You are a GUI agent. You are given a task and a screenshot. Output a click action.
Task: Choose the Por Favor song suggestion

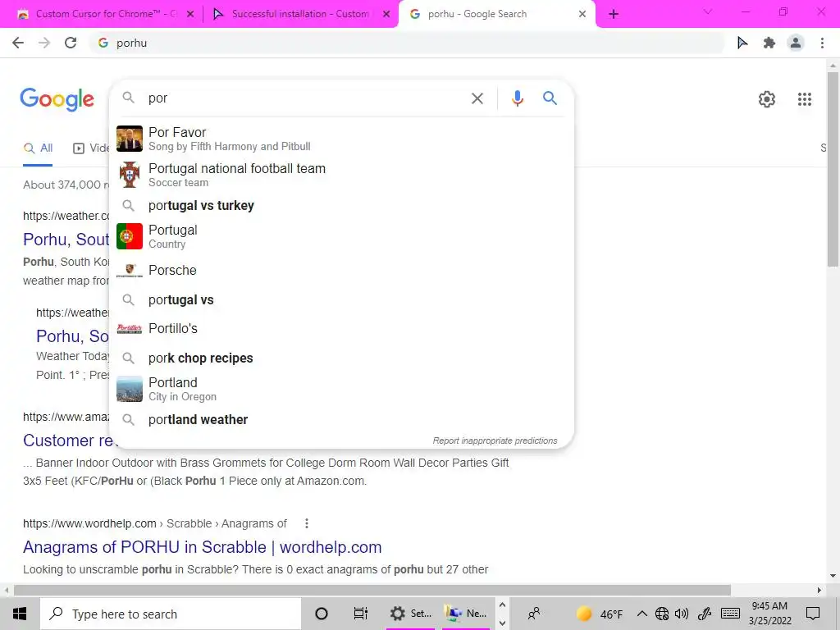(341, 139)
